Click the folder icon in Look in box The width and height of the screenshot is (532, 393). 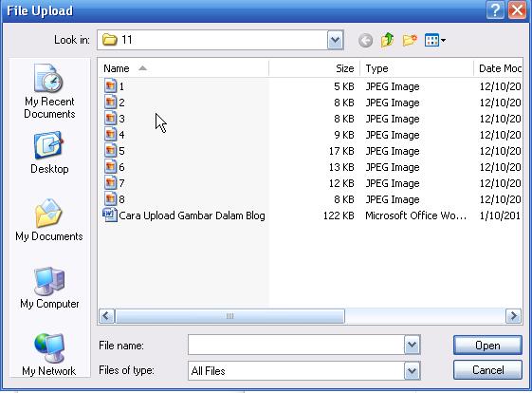tap(110, 40)
